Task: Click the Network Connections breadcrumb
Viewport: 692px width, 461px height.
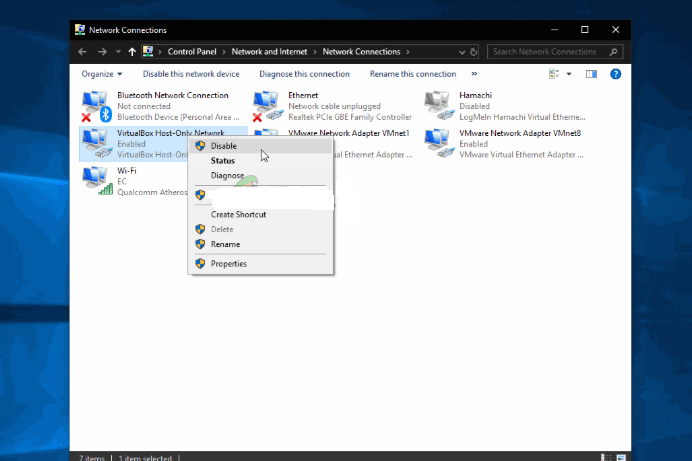Action: point(361,52)
